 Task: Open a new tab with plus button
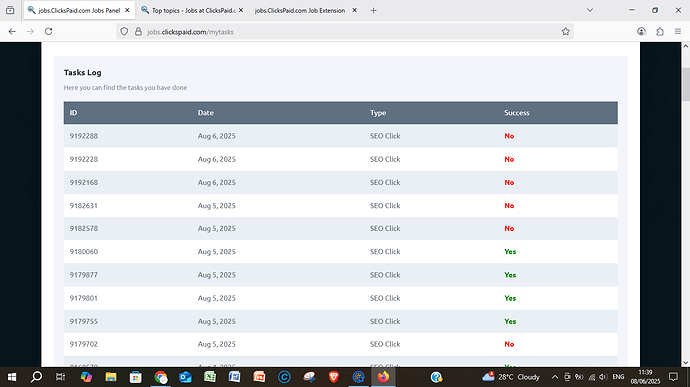coord(373,10)
